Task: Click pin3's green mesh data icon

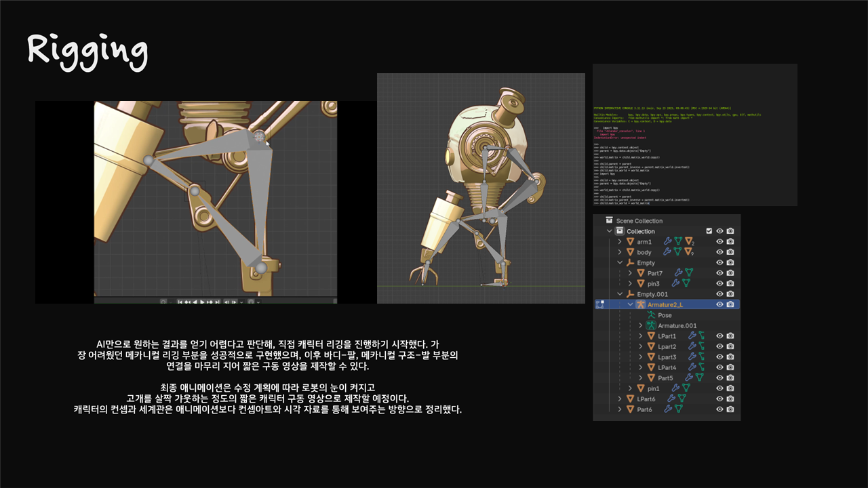Action: (686, 283)
